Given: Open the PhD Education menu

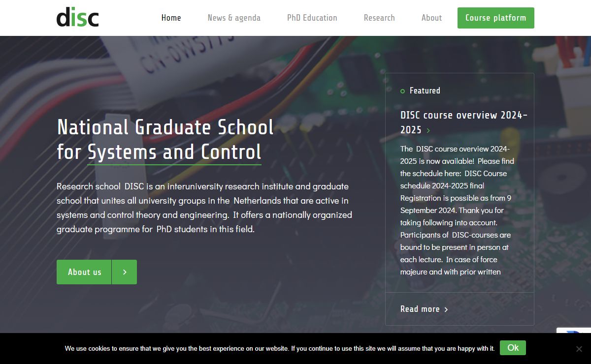Looking at the screenshot, I should point(312,18).
